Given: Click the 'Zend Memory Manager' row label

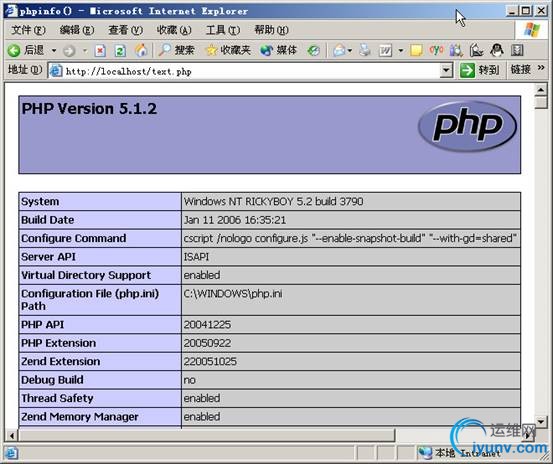Looking at the screenshot, I should [x=79, y=417].
